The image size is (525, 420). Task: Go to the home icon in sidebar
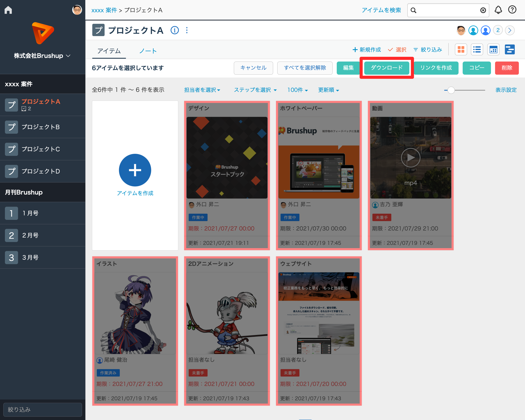point(8,10)
